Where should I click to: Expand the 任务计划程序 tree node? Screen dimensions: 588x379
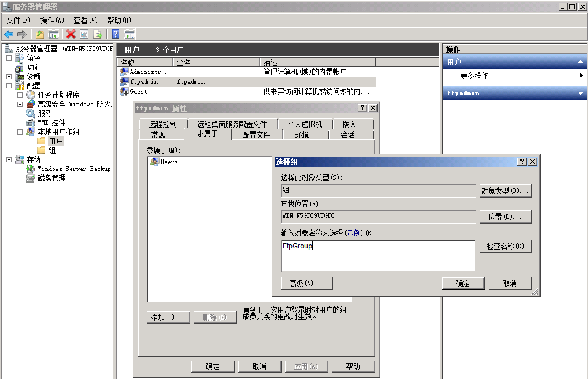[20, 95]
